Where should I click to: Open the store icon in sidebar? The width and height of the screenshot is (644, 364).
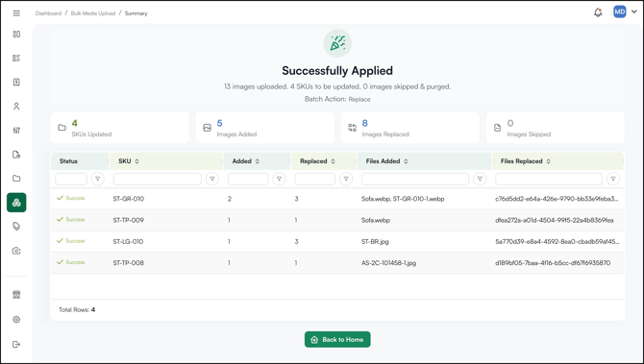coord(16,295)
